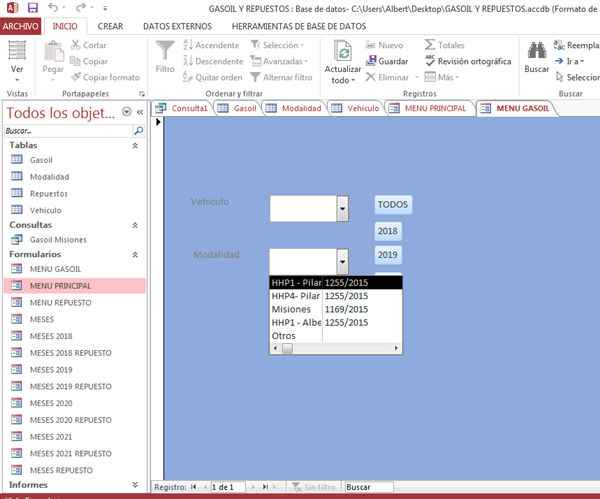Screen dimensions: 600x499
Task: Open the ARCHIVO menu
Action: click(21, 26)
